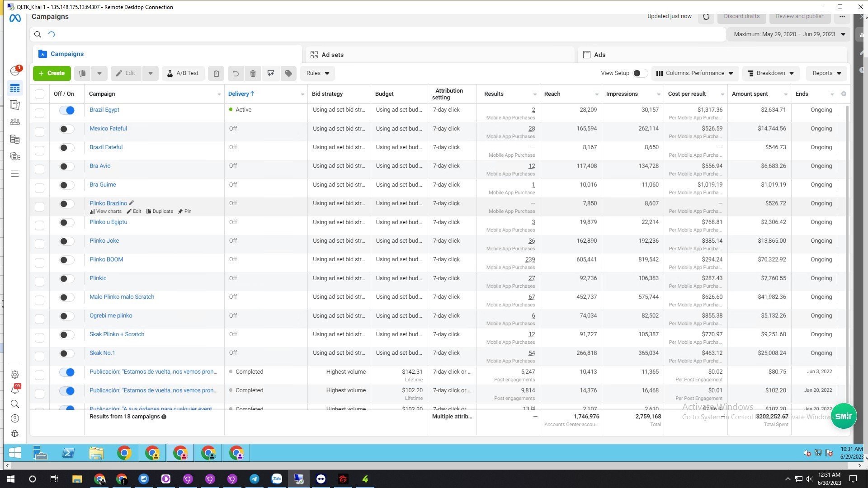Undo last change with the undo icon
The image size is (868, 488).
pos(236,73)
